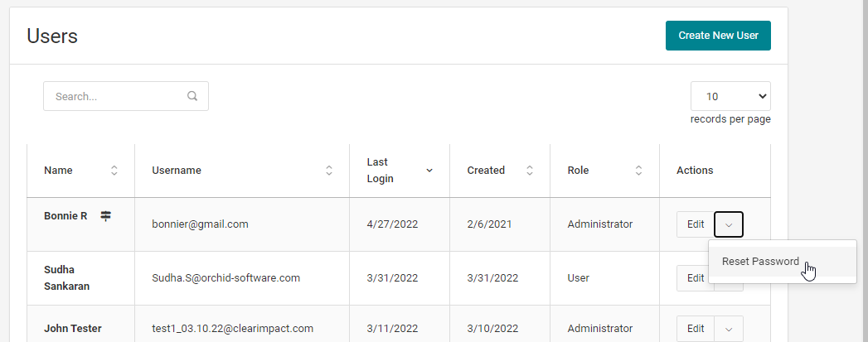The width and height of the screenshot is (868, 342).
Task: Edit user John Tester
Action: click(695, 329)
